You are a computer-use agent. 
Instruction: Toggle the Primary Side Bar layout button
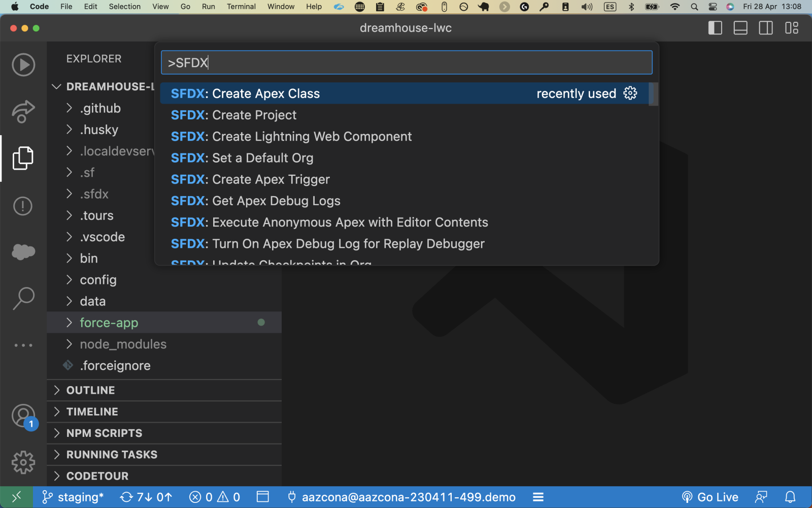(715, 28)
